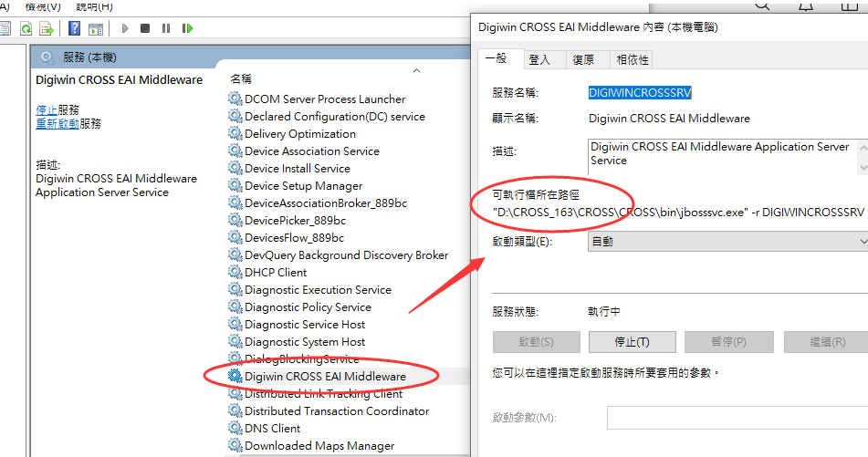
Task: Click the Restart Service toolbar icon
Action: point(187,29)
